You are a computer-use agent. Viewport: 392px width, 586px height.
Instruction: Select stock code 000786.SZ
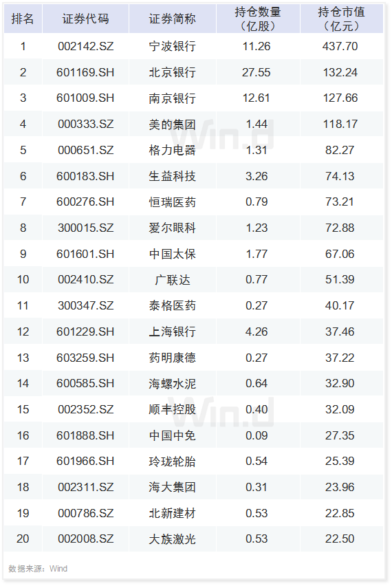click(x=85, y=514)
